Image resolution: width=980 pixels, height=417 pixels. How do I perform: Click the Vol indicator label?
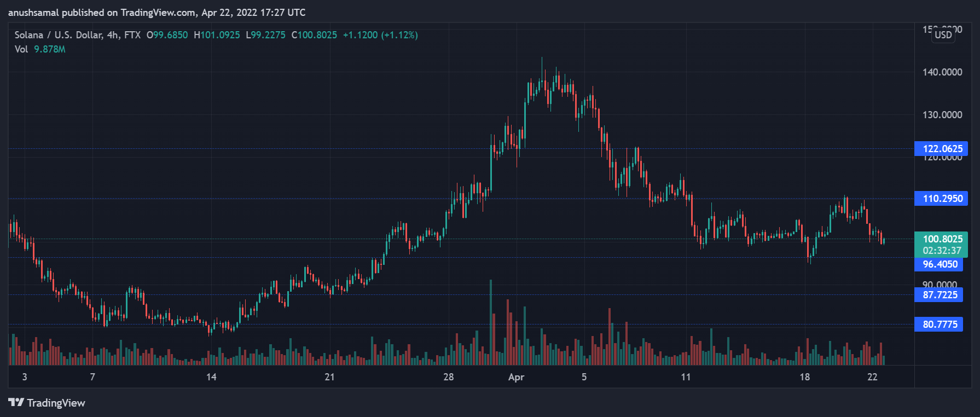tap(21, 49)
